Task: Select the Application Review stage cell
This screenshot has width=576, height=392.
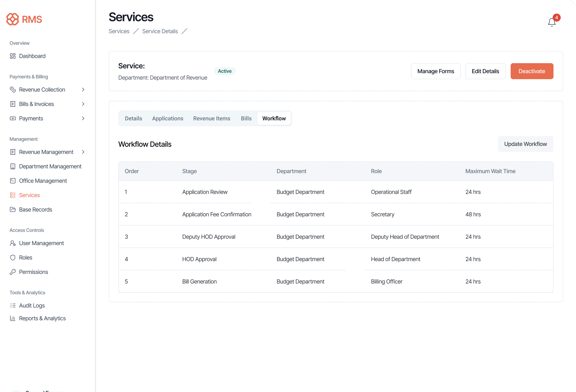Action: click(x=205, y=192)
